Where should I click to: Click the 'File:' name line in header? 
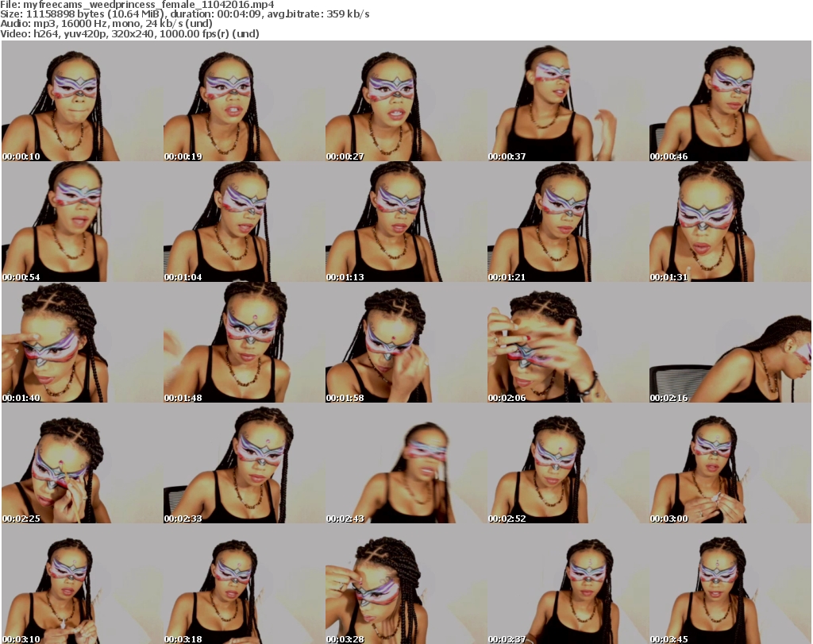[137, 5]
